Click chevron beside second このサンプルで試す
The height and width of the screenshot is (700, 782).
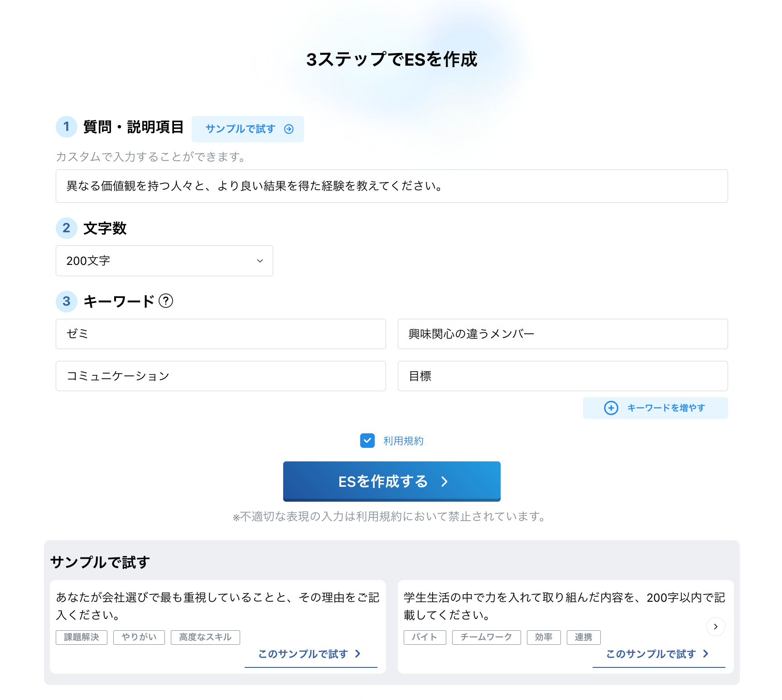705,653
